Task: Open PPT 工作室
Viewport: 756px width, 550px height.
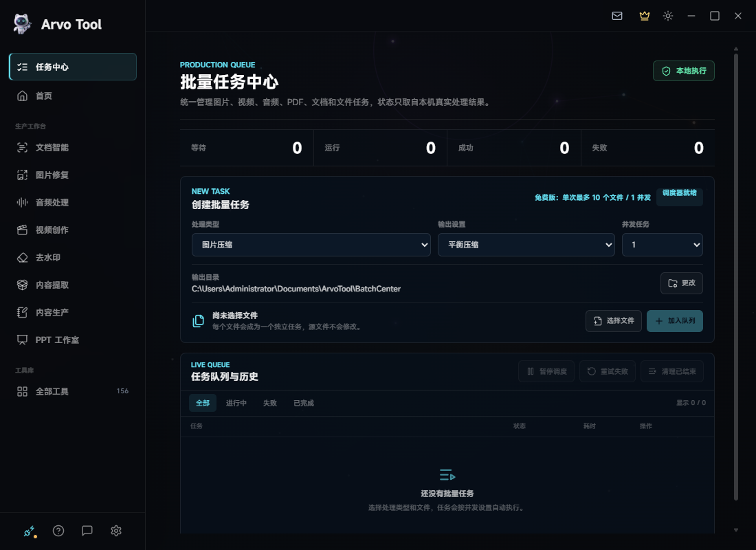Action: point(73,340)
